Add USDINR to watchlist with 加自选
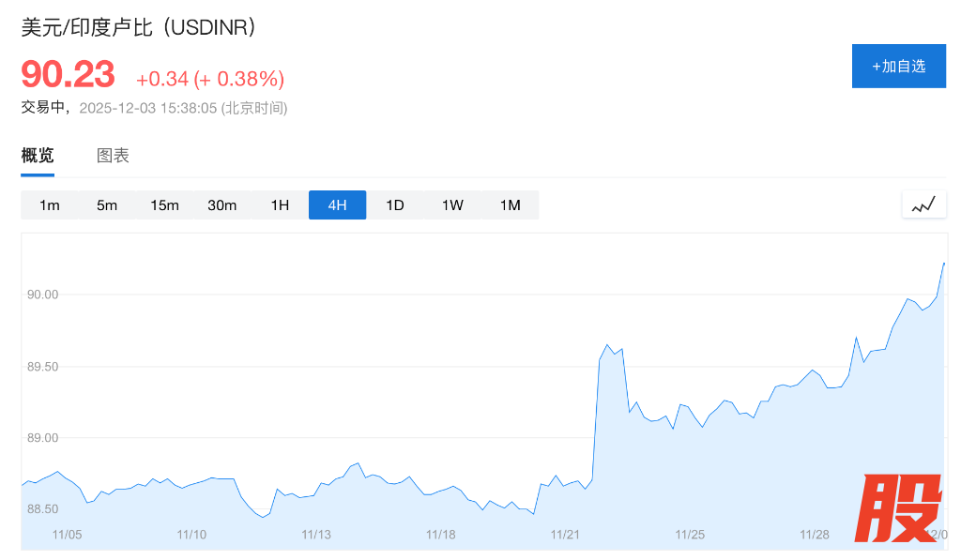The height and width of the screenshot is (560, 961). coord(898,67)
